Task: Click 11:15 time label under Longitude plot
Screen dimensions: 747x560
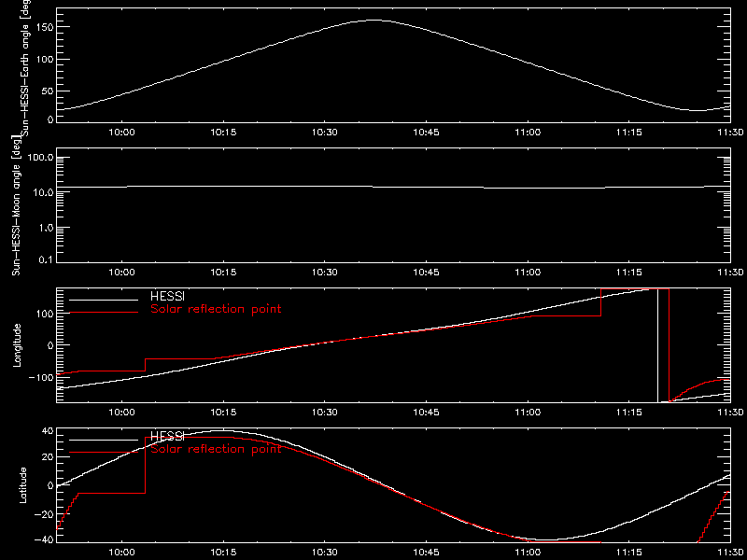Action: (628, 412)
